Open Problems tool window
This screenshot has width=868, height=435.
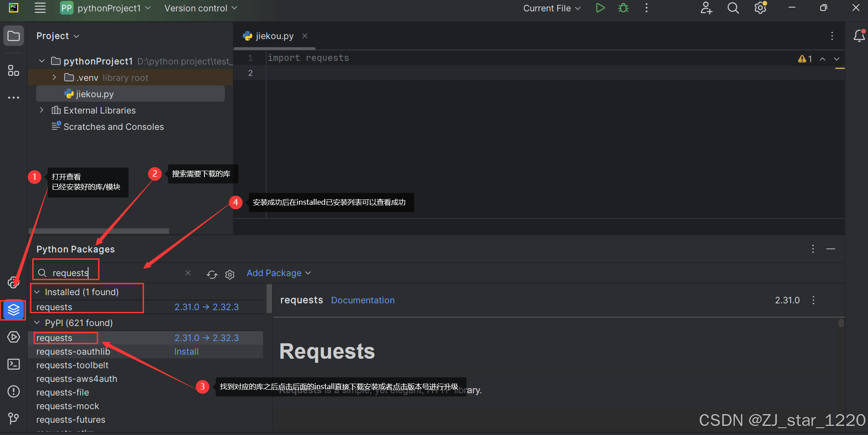coord(14,391)
